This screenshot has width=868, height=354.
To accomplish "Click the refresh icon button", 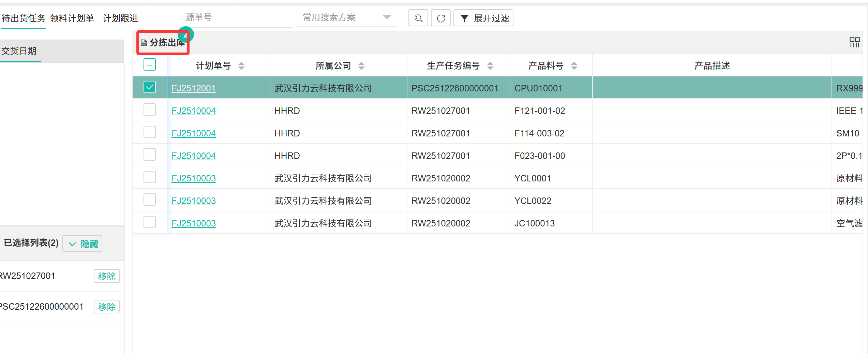I will [440, 18].
